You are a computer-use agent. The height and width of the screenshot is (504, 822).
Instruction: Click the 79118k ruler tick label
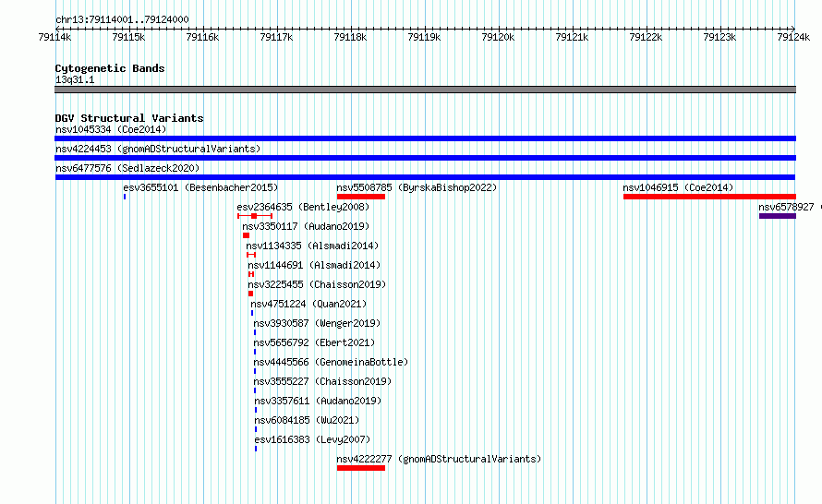coord(350,37)
